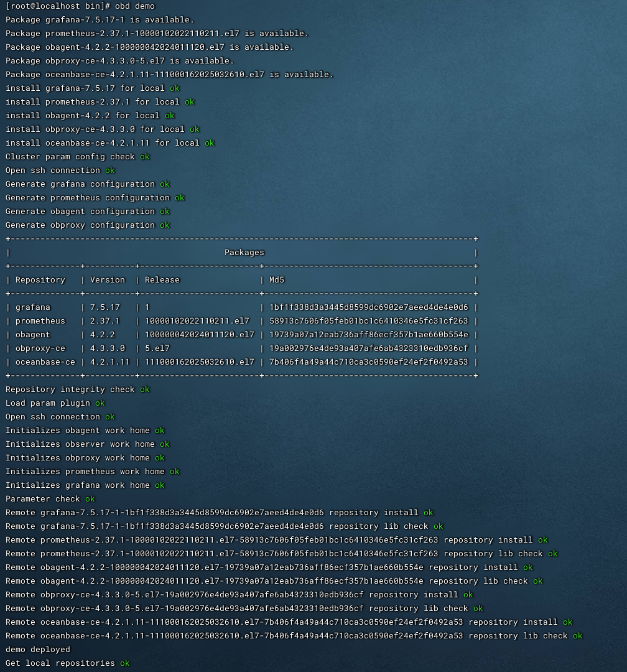The image size is (627, 672).
Task: Click the "2.37.1" version cell
Action: (x=105, y=322)
